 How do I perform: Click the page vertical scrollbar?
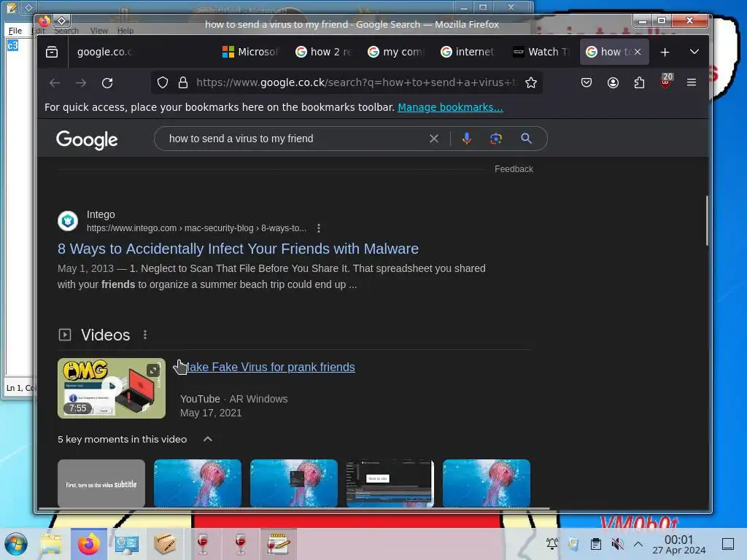707,220
